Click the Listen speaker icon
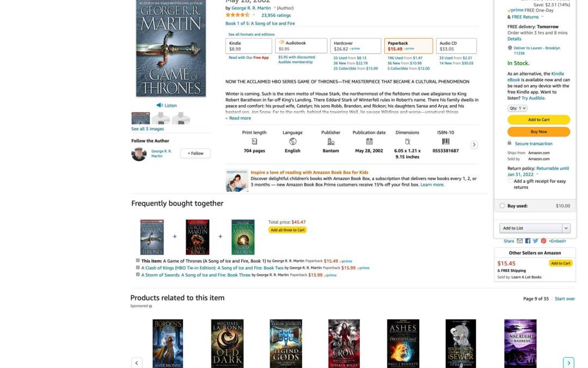This screenshot has width=588, height=368. [x=160, y=105]
